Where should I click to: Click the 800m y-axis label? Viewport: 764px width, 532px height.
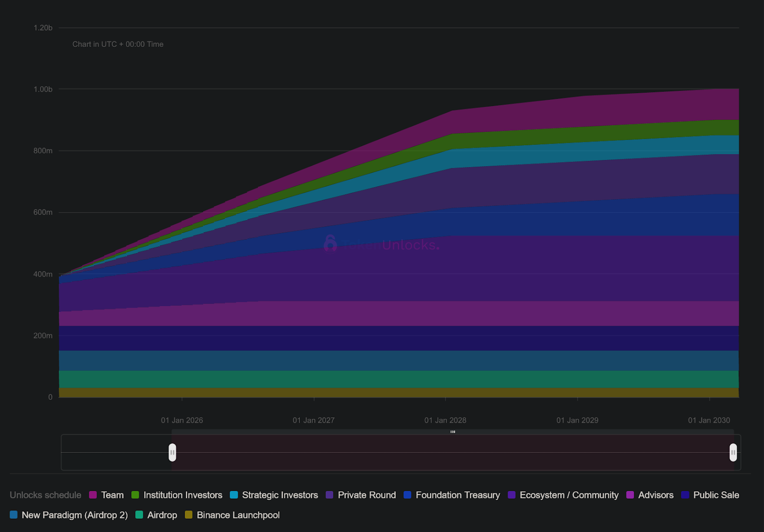43,151
